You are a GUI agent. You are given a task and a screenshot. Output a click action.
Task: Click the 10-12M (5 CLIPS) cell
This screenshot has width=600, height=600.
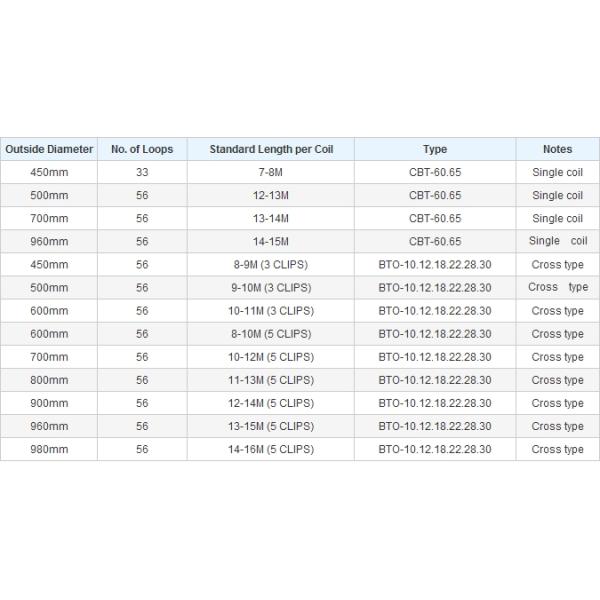pyautogui.click(x=270, y=357)
